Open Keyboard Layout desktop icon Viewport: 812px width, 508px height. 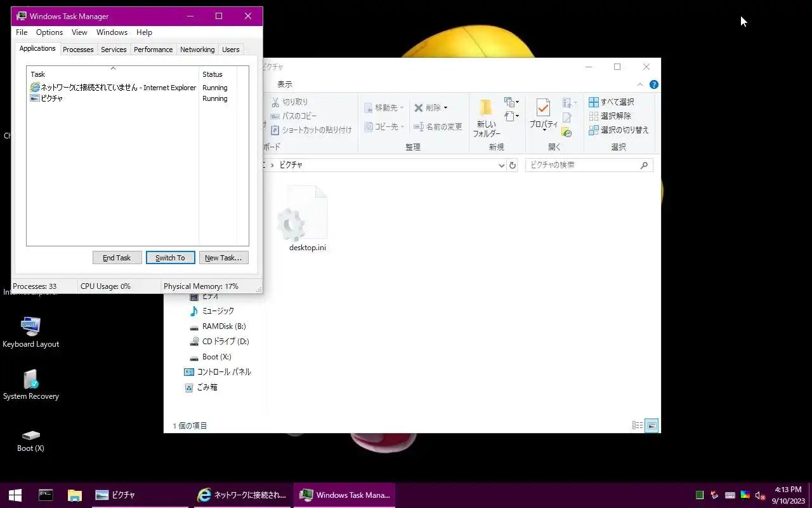pyautogui.click(x=30, y=333)
